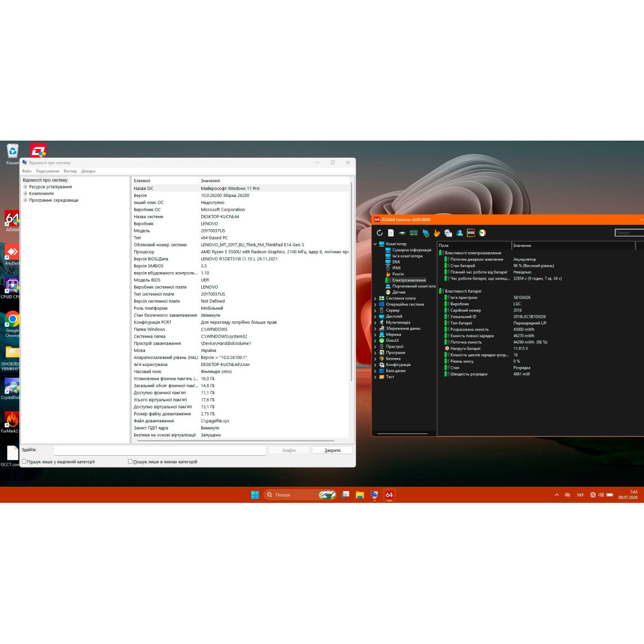Click the Значення column header in AIDA64

[573, 245]
